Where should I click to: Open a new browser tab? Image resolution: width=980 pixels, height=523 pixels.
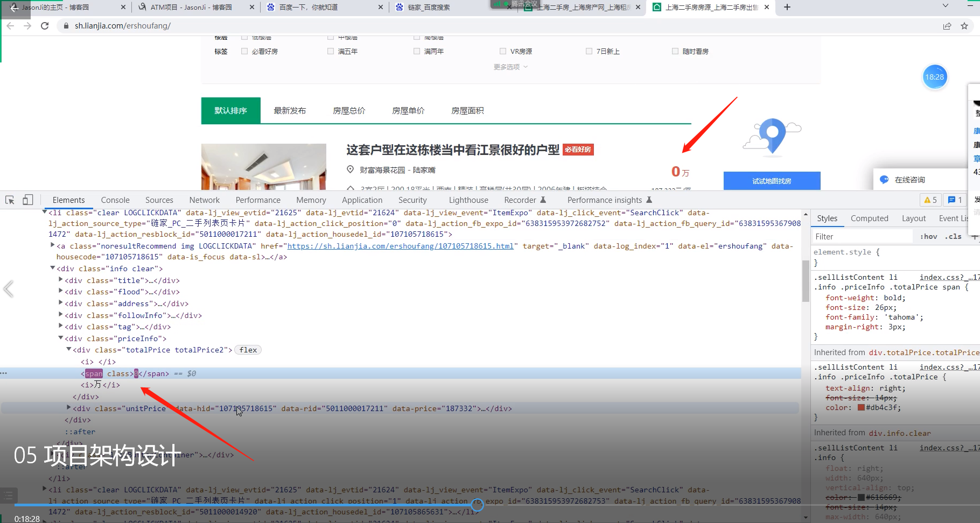click(787, 7)
